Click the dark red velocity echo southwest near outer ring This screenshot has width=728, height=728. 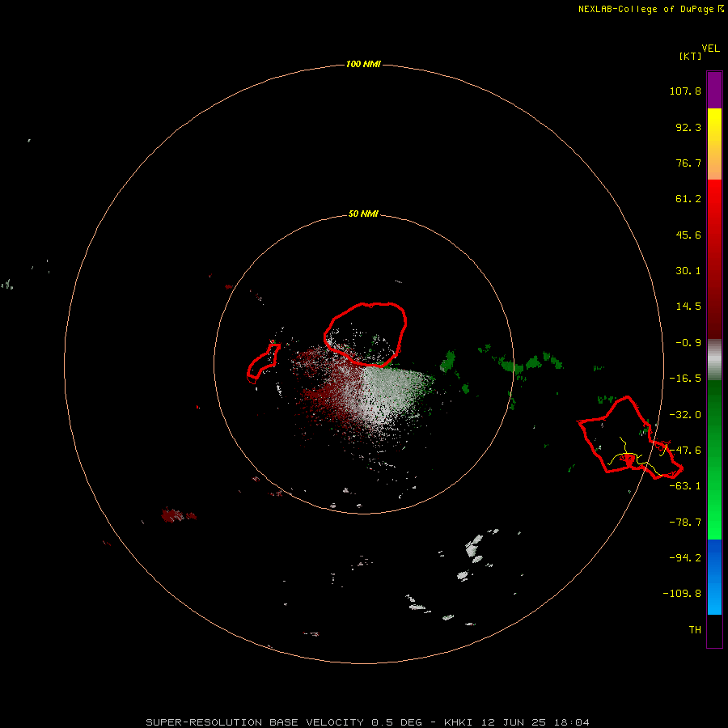tap(178, 515)
